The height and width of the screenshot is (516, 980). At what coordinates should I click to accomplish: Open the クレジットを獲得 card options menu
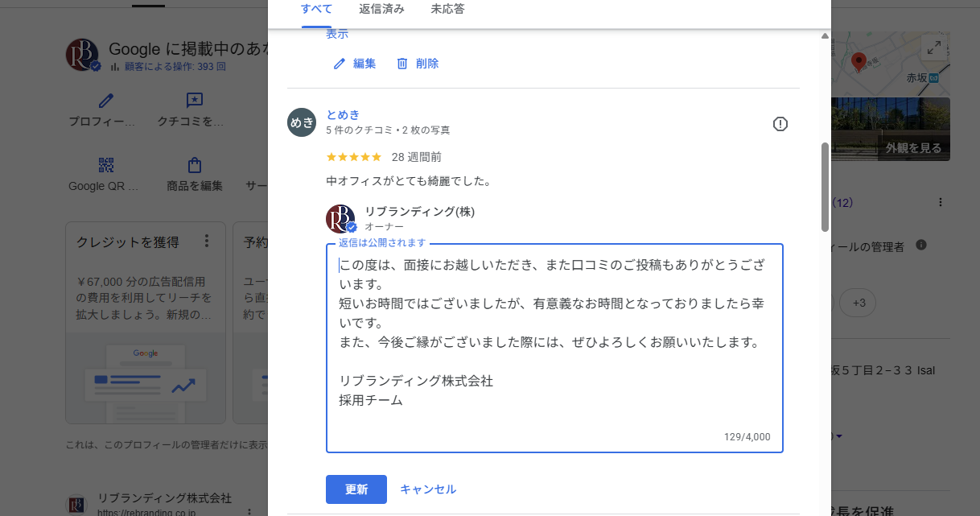[x=207, y=241]
